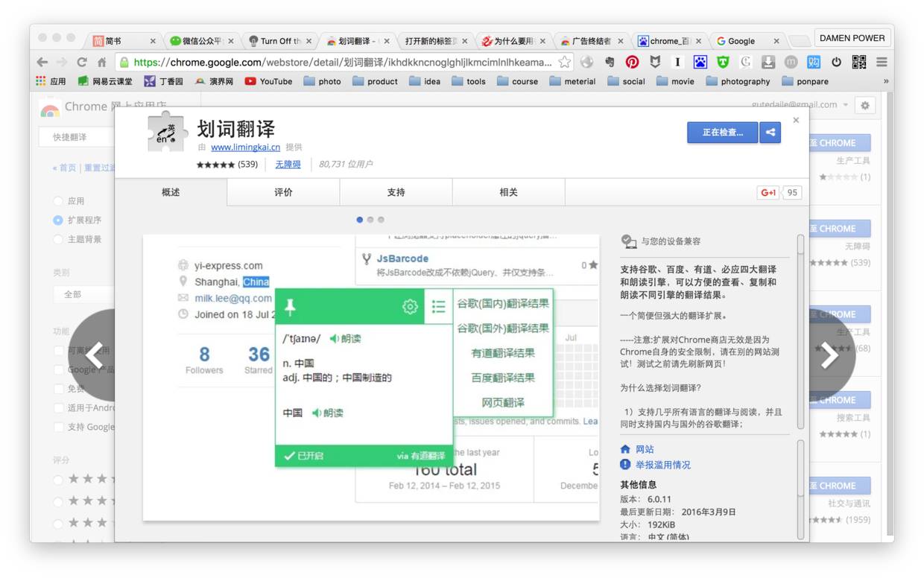This screenshot has width=924, height=578.
Task: Click the Pinterest extension icon
Action: coord(632,62)
